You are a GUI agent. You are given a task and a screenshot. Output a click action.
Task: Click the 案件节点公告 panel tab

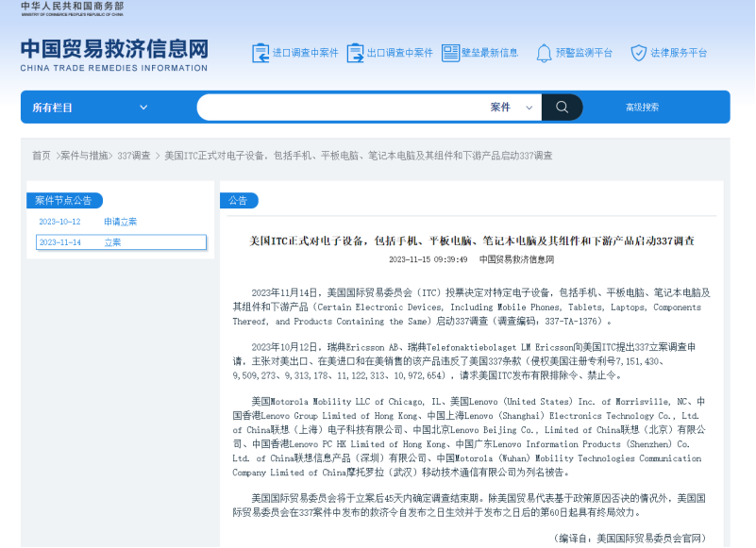63,200
